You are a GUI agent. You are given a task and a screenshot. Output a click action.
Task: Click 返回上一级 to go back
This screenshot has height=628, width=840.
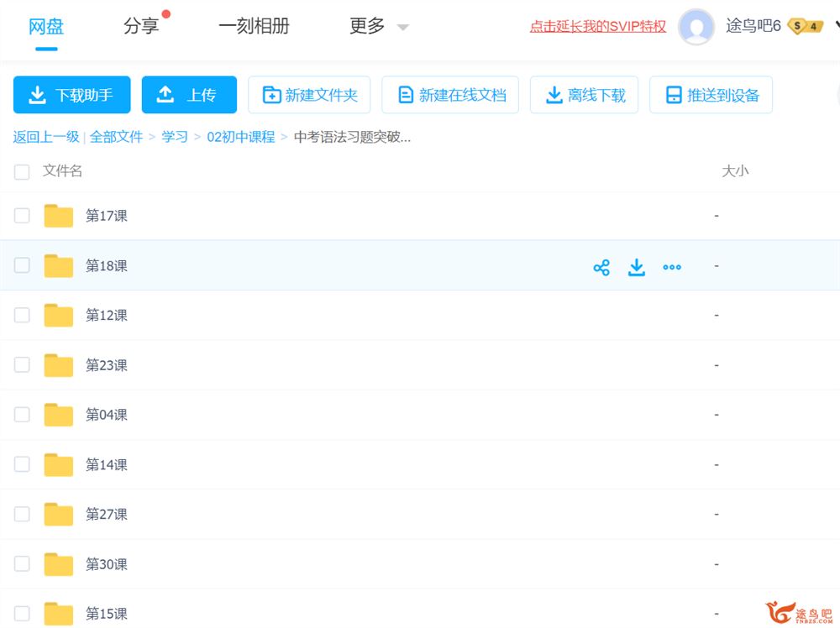click(45, 137)
